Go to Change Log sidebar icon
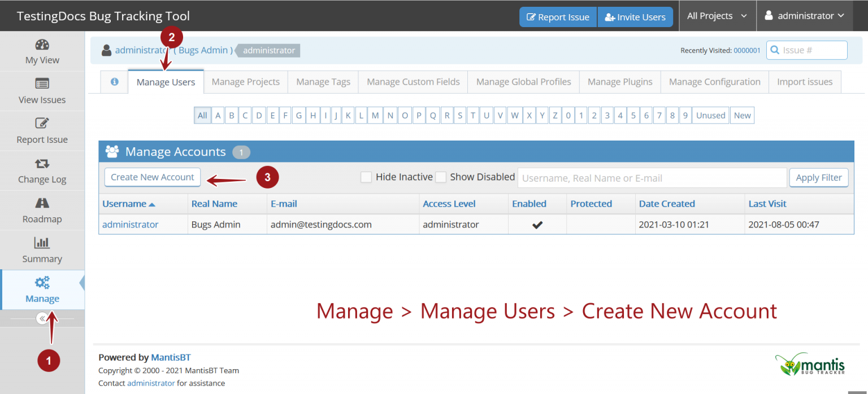The image size is (868, 394). [x=42, y=164]
